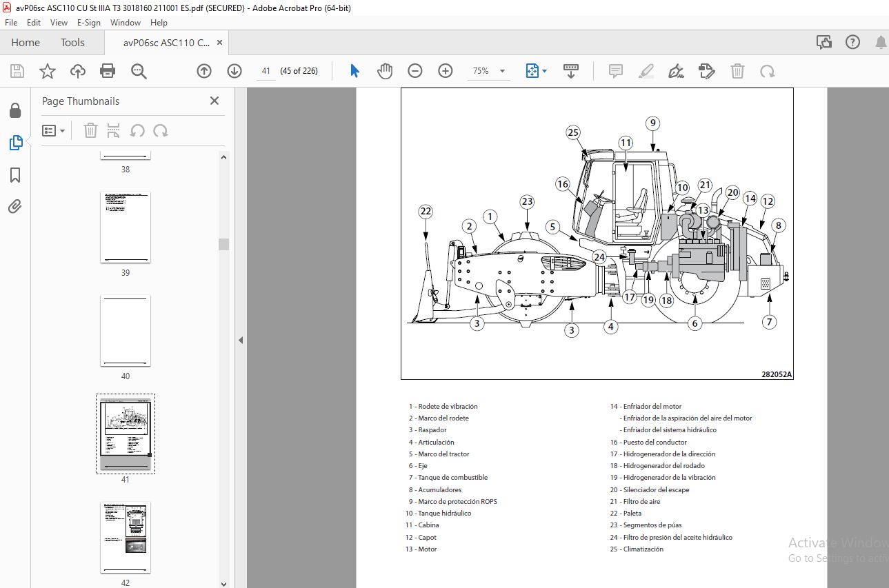The width and height of the screenshot is (889, 588).
Task: Open the Attachments paperclip panel
Action: (15, 206)
